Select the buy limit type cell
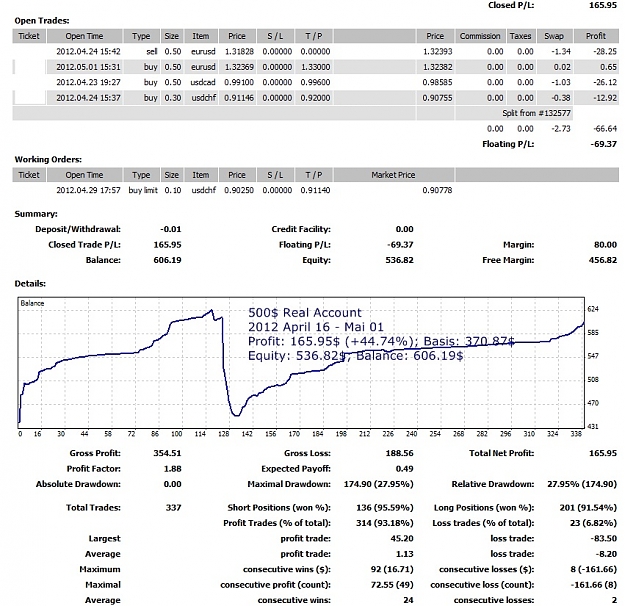 [143, 190]
